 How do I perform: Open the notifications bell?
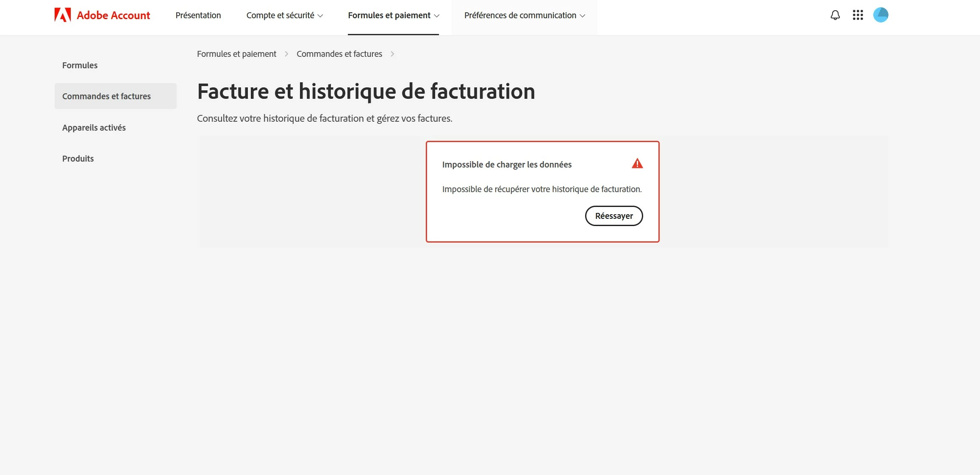click(835, 15)
